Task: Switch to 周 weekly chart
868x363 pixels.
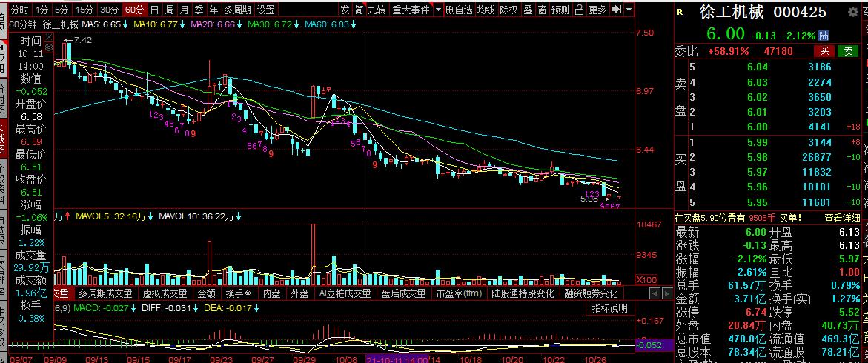Action: [x=169, y=10]
